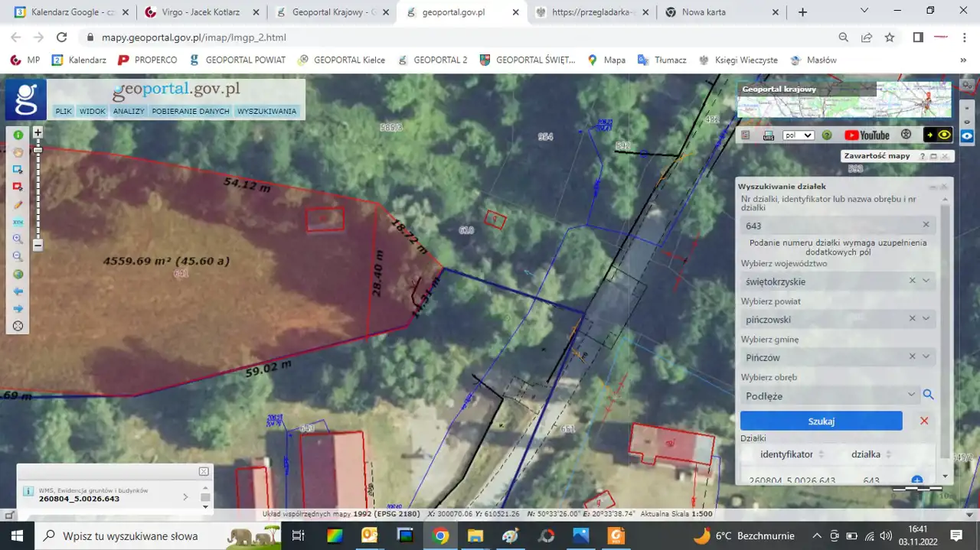Viewport: 980px width, 550px height.
Task: Select the red rectangle selection tool
Action: tap(18, 187)
